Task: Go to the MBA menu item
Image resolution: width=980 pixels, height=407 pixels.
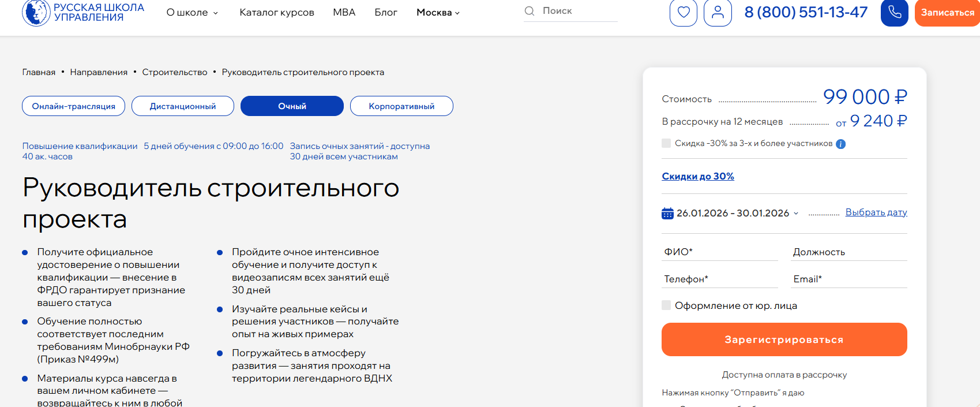Action: tap(344, 13)
